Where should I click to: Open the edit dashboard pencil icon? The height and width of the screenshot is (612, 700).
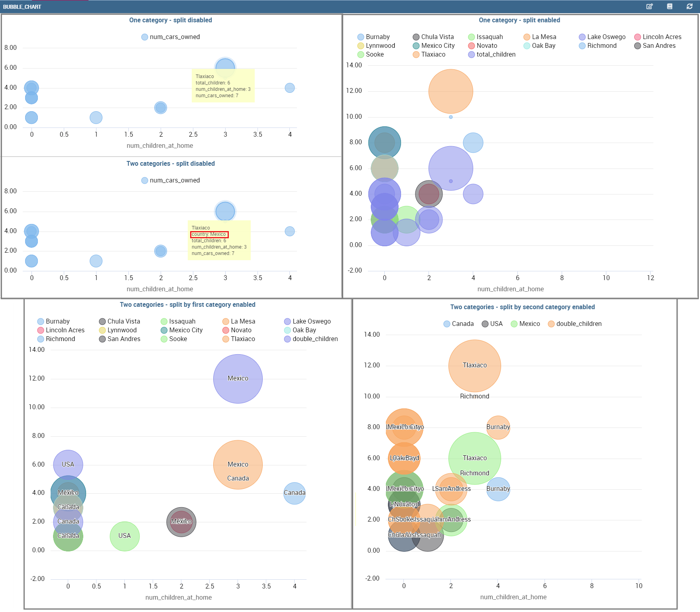(649, 6)
